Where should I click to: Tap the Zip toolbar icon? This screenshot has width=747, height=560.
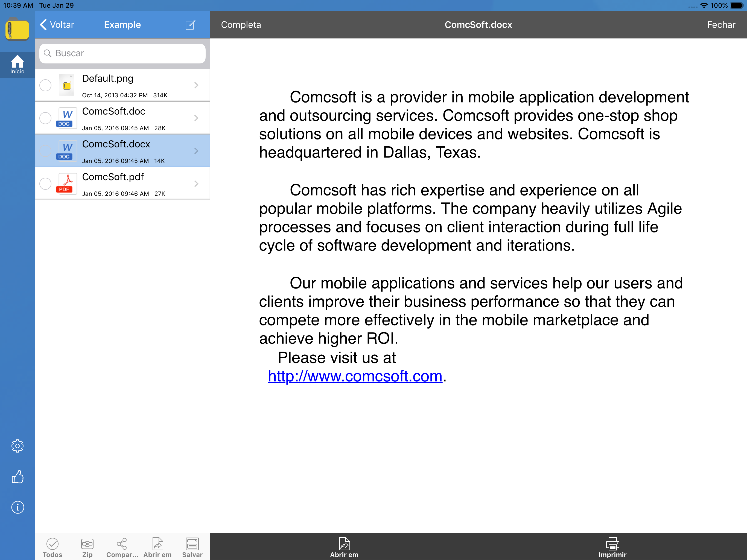(x=87, y=547)
